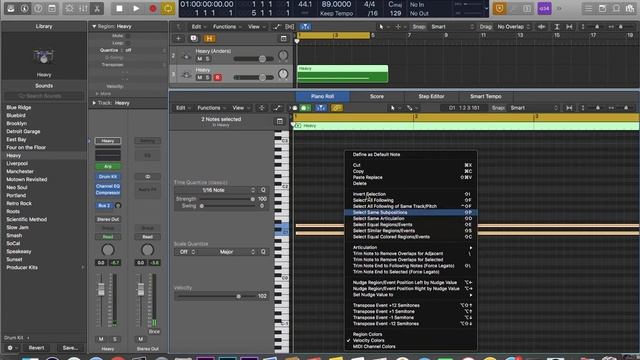The width and height of the screenshot is (640, 360).
Task: Select Liverpool drum kit in Library
Action: point(17,163)
